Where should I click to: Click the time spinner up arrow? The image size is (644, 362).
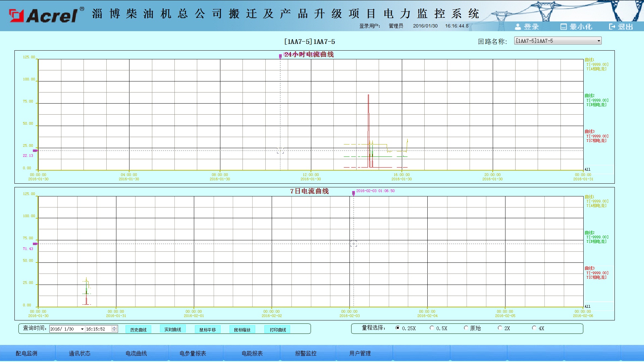pos(114,327)
